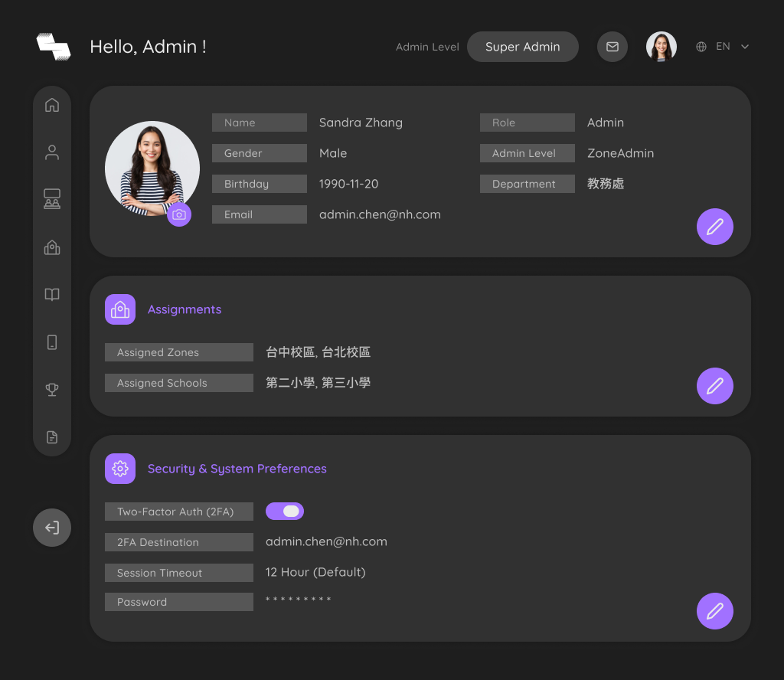Click the Hello, Admin ! greeting
This screenshot has height=680, width=784.
[148, 47]
